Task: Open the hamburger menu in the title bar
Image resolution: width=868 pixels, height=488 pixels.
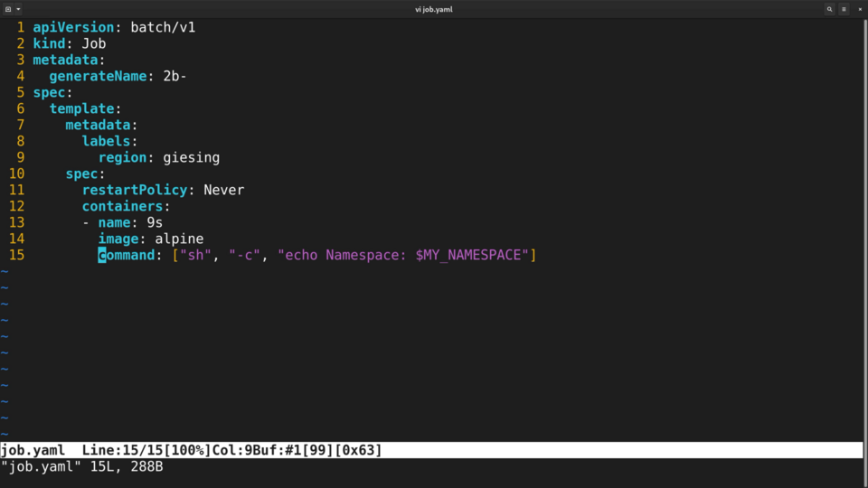Action: pos(844,9)
